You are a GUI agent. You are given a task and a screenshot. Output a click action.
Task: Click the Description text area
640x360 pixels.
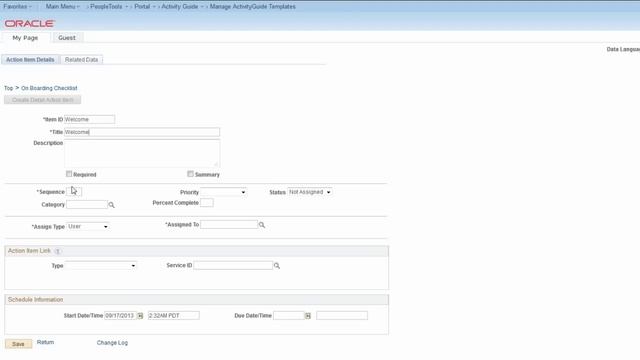(x=142, y=153)
